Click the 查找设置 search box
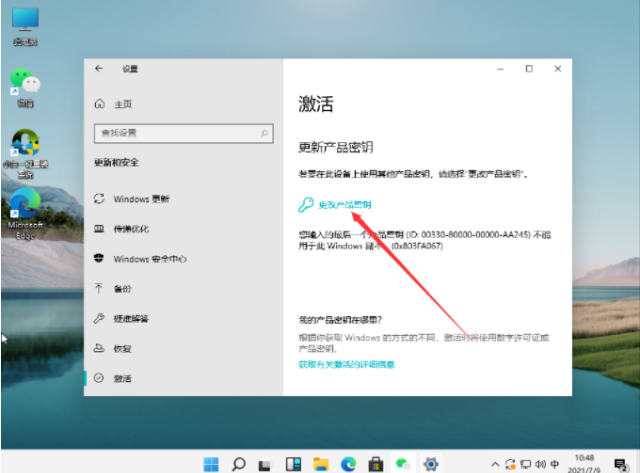640x473 pixels. click(182, 132)
